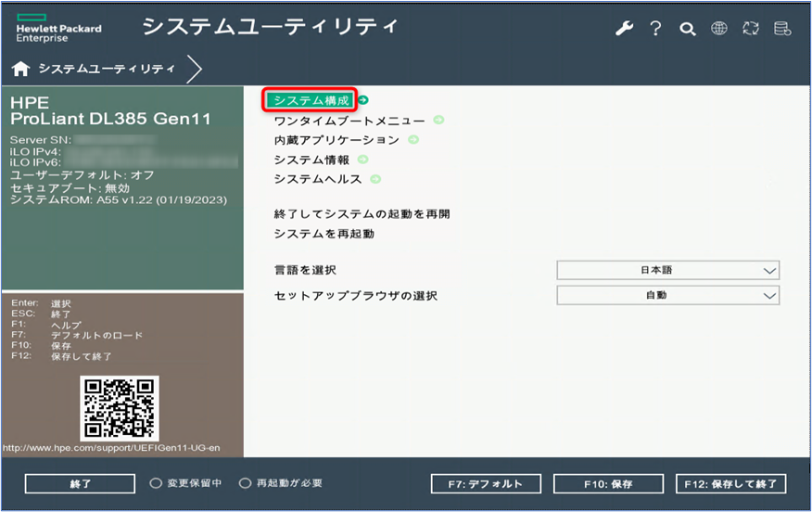Select システムを再起動

point(324,234)
